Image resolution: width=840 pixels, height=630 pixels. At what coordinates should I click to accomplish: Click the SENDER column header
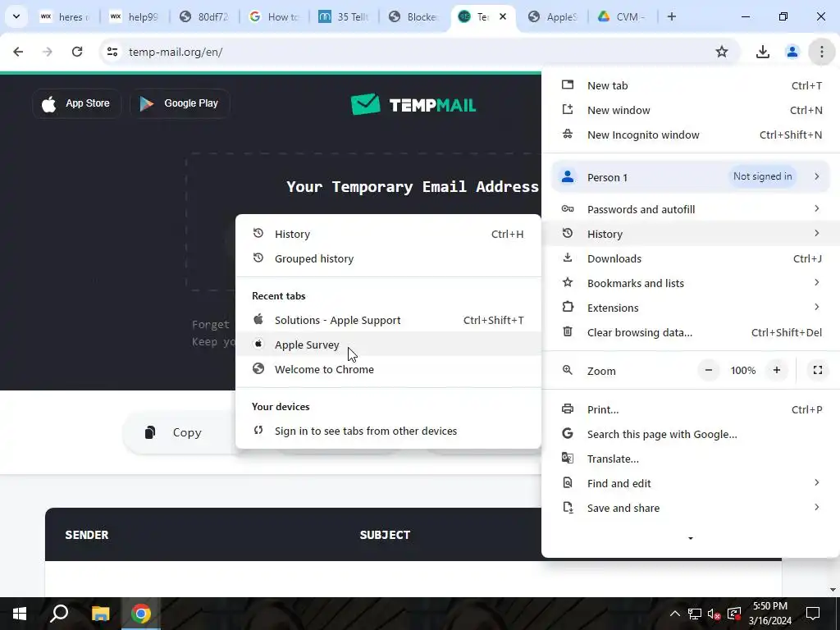tap(87, 535)
